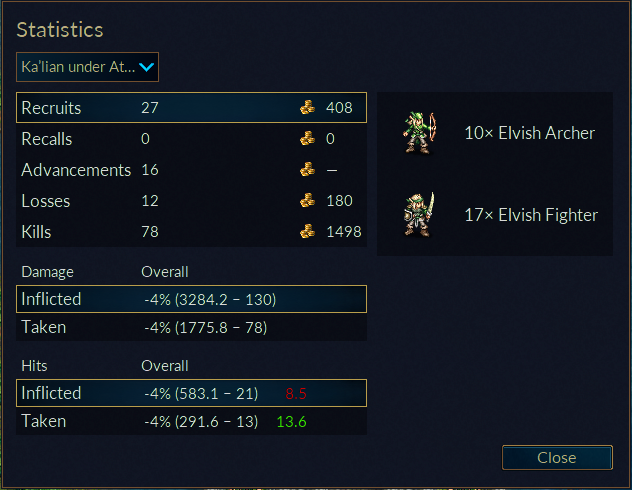This screenshot has height=490, width=632.
Task: Click the gold coins icon in Recalls row
Action: click(308, 138)
